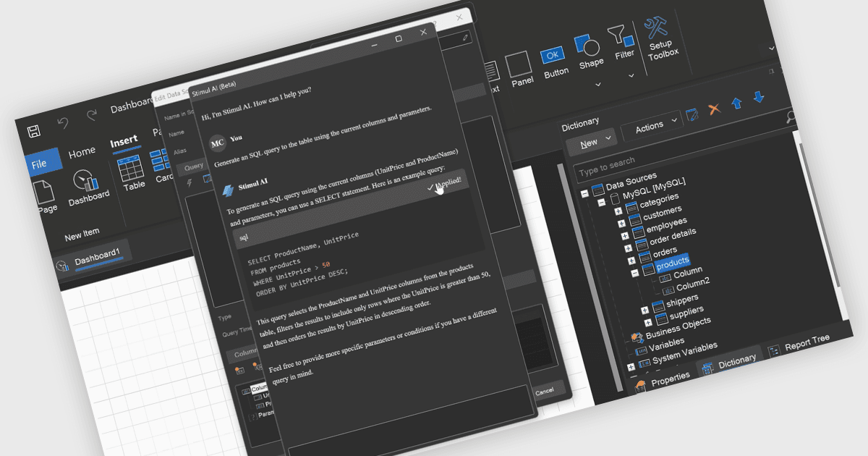Click the New Item group label
The image size is (868, 456).
tap(82, 235)
